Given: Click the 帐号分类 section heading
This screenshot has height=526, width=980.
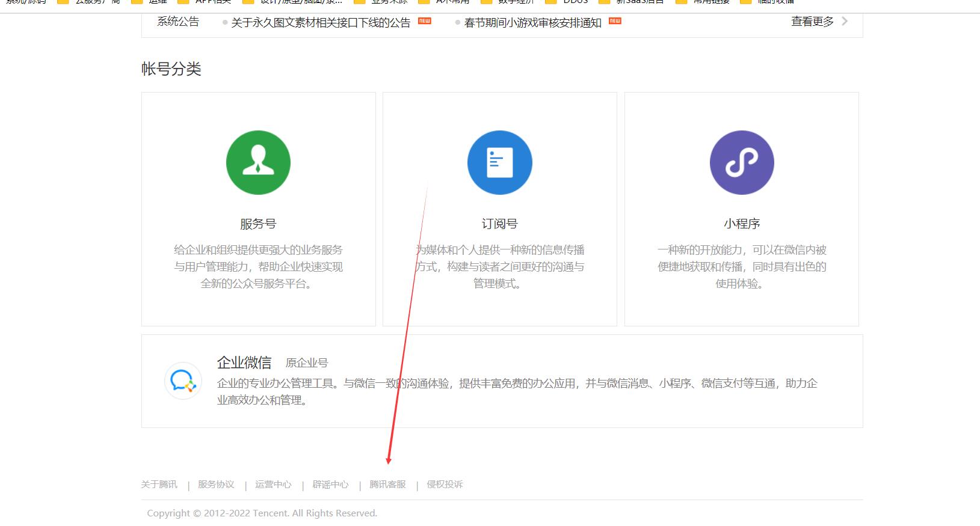Looking at the screenshot, I should point(171,69).
